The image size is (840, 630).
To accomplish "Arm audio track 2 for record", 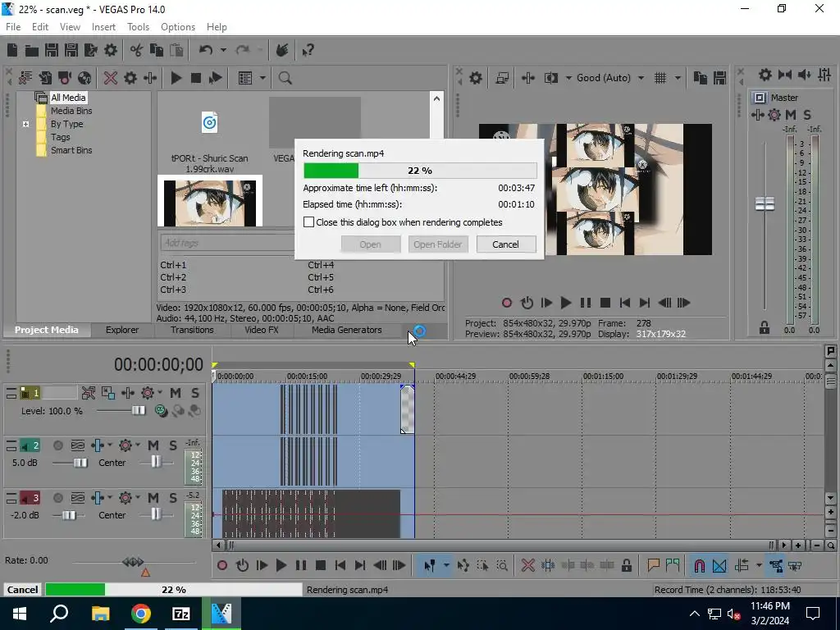I will (x=58, y=445).
